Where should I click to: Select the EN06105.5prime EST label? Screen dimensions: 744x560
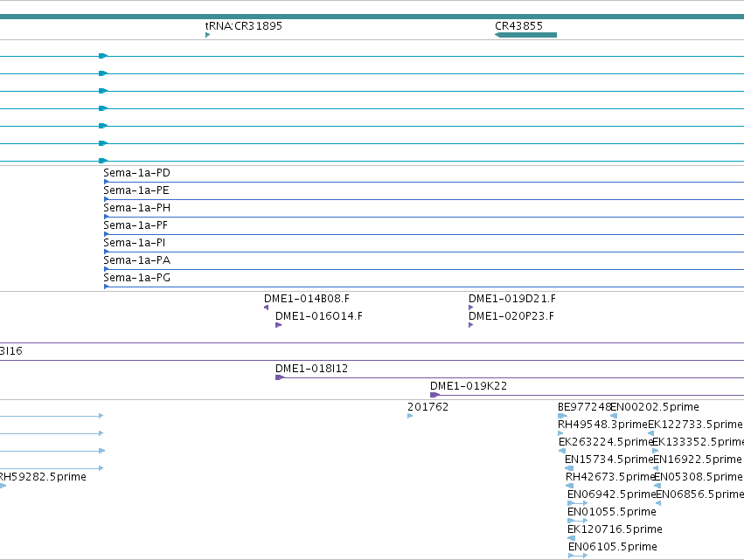[613, 547]
